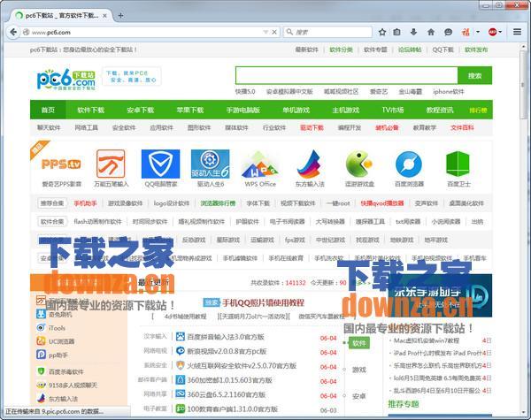531x420 pixels.
Task: Open the 苹果下载 navigation tab
Action: click(x=190, y=110)
